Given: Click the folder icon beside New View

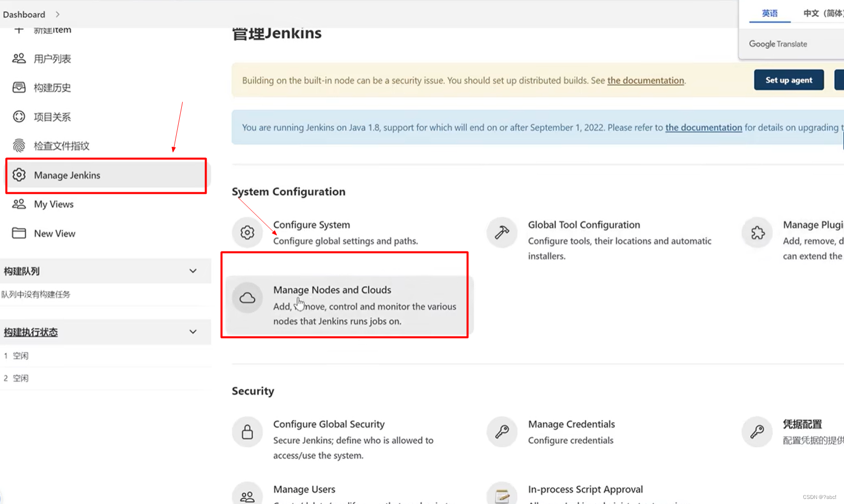Looking at the screenshot, I should [x=19, y=233].
